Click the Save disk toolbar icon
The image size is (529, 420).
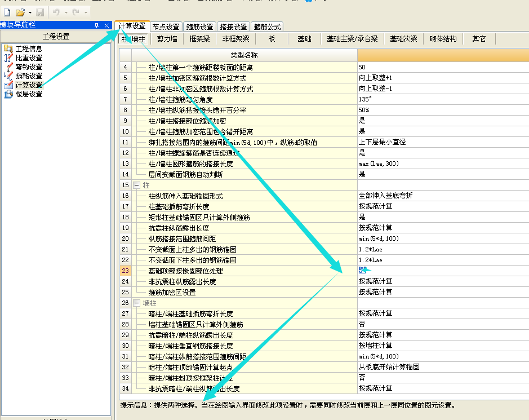tap(40, 12)
